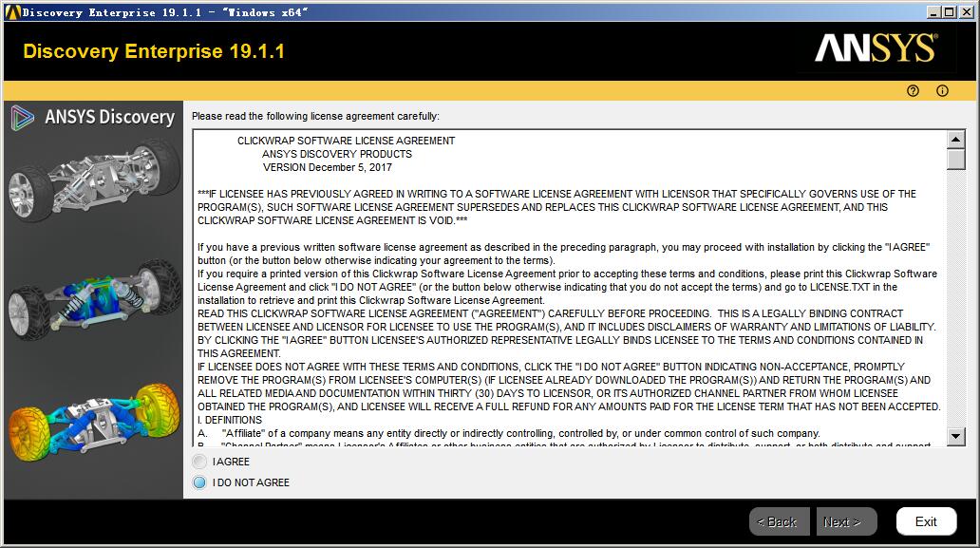Open the help question mark icon
Viewport: 980px width, 548px height.
coord(914,90)
